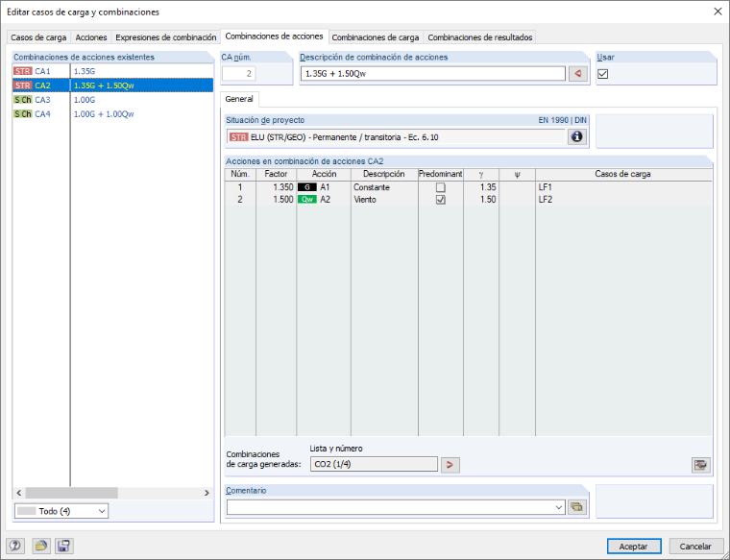This screenshot has height=560, width=730.
Task: Click the S Ch badge of CA4
Action: tap(22, 114)
